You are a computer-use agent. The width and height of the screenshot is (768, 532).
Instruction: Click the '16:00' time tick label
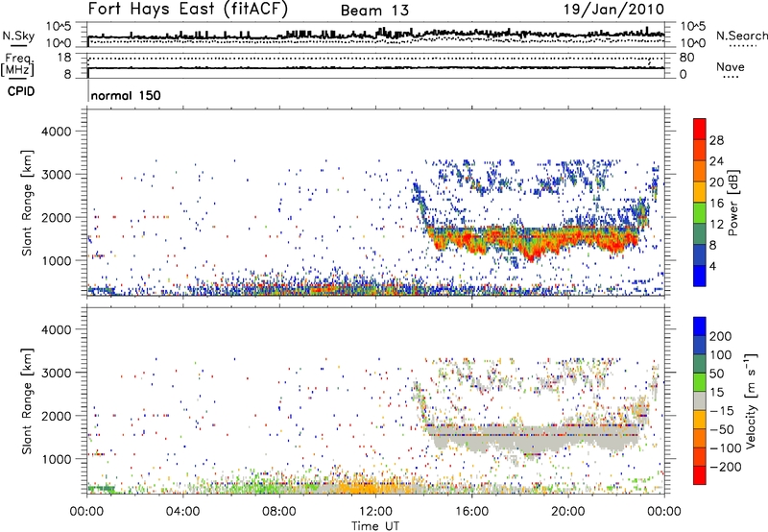[x=471, y=512]
